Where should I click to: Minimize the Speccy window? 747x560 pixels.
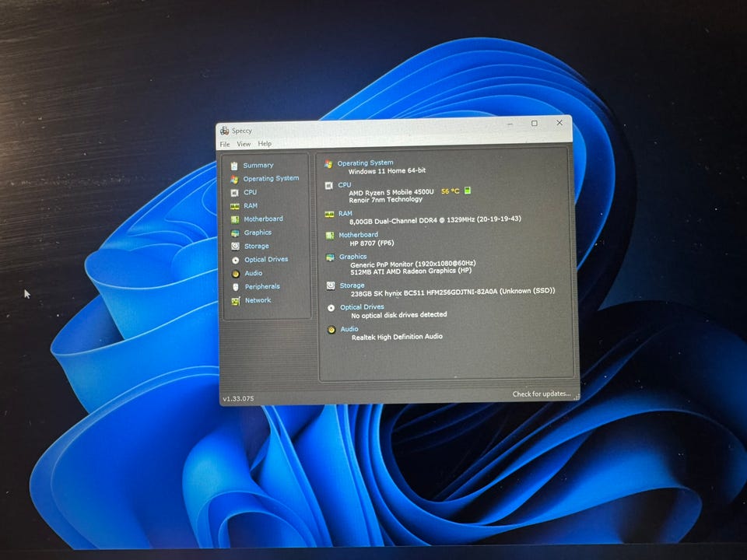click(x=510, y=124)
